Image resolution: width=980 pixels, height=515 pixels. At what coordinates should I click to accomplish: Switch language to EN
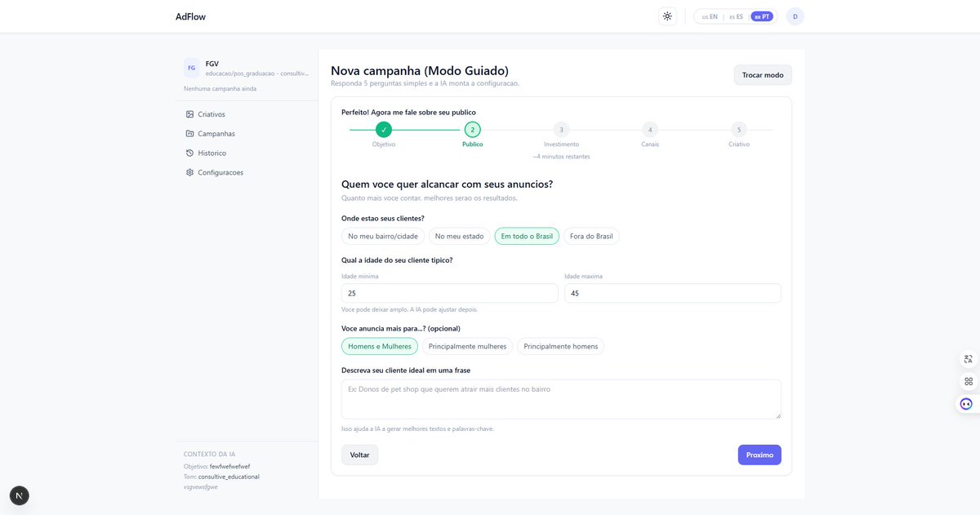coord(710,16)
